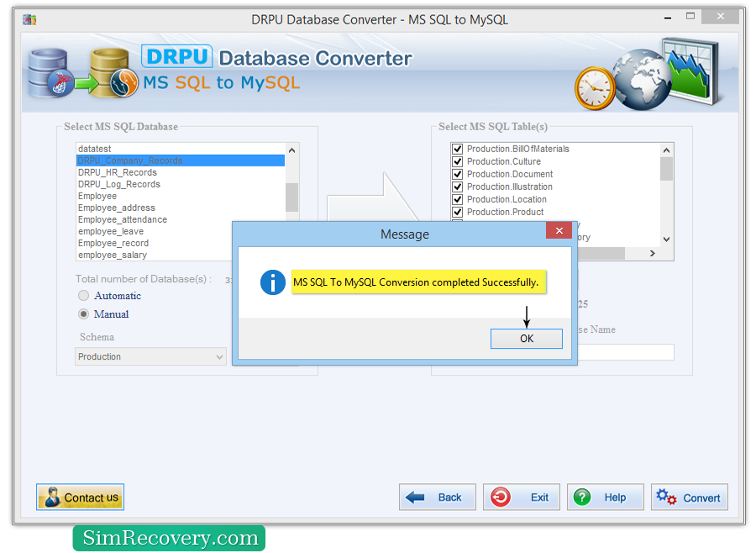Click the database name input field

pos(625,352)
